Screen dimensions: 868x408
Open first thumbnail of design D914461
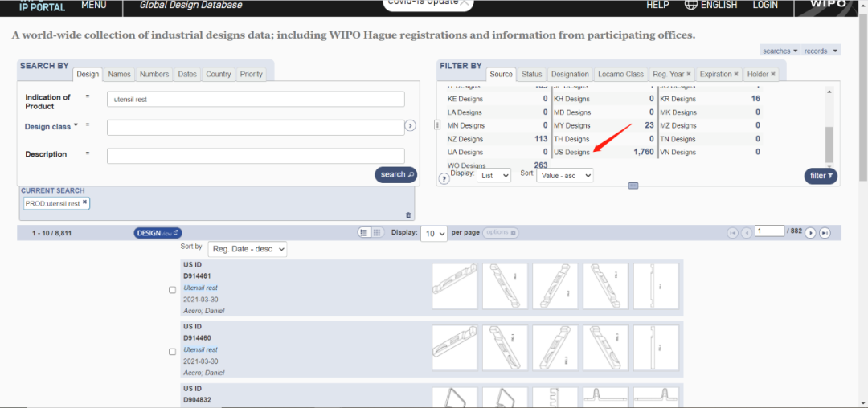pos(454,286)
